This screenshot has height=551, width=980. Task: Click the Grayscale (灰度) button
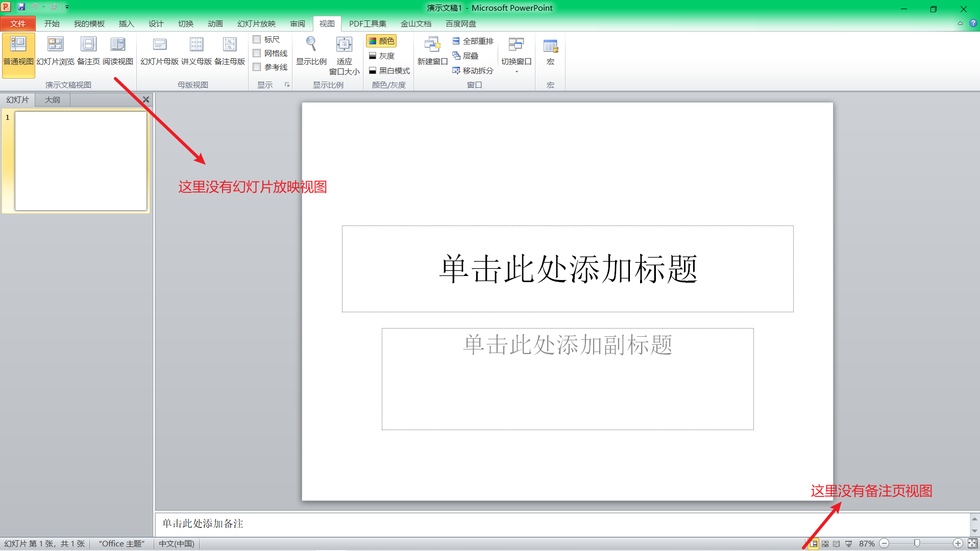[382, 56]
